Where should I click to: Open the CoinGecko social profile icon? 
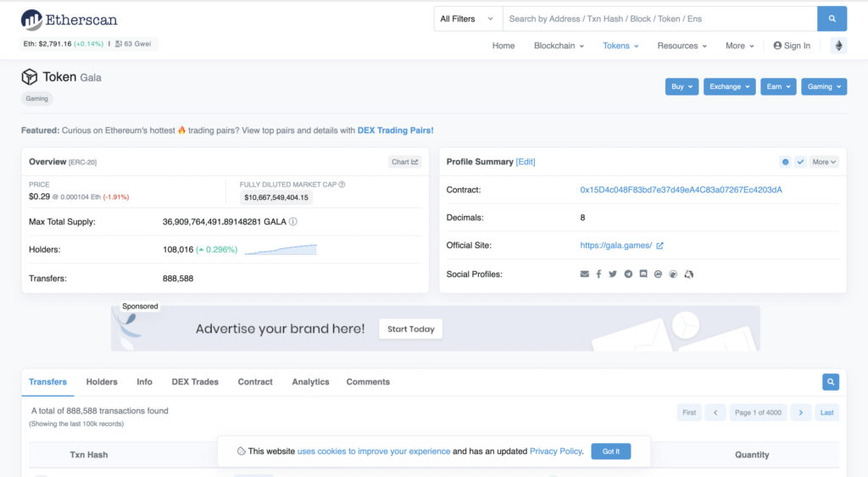[672, 274]
